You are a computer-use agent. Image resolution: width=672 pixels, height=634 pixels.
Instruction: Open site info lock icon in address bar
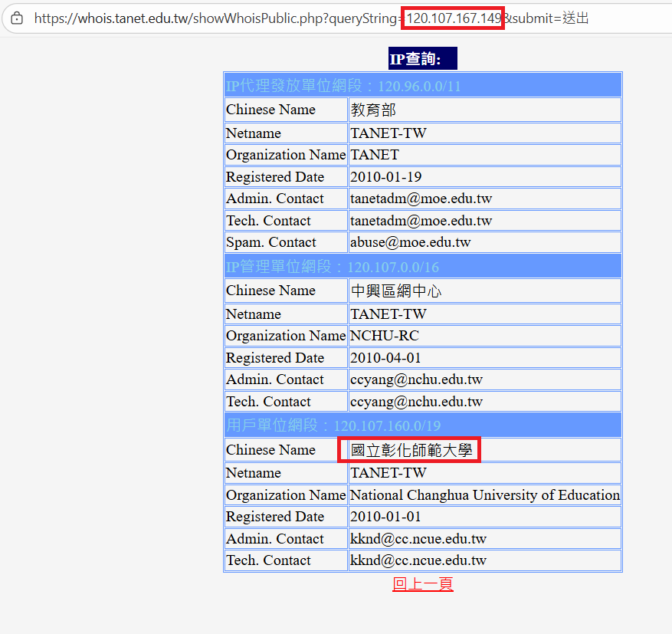click(17, 18)
